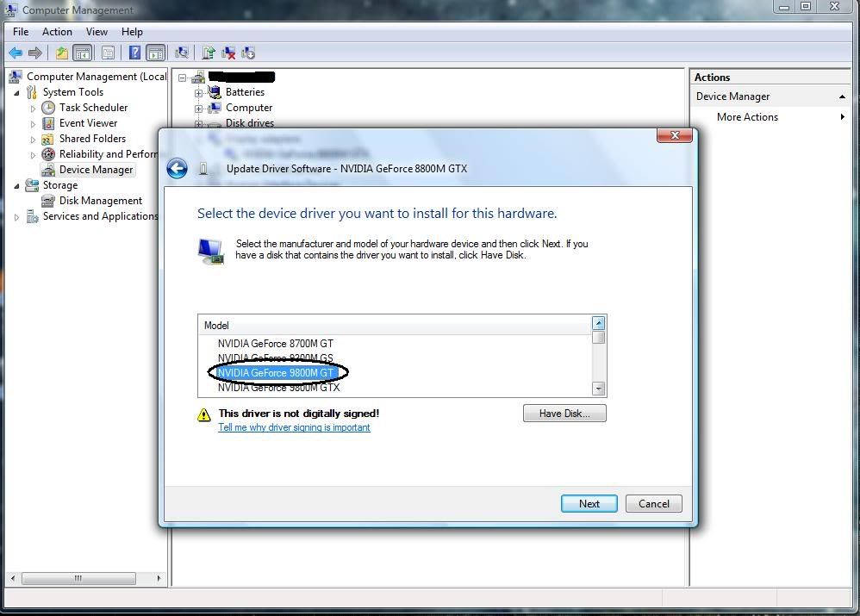Screen dimensions: 860x616
Task: Open the Help menu
Action: pyautogui.click(x=132, y=32)
